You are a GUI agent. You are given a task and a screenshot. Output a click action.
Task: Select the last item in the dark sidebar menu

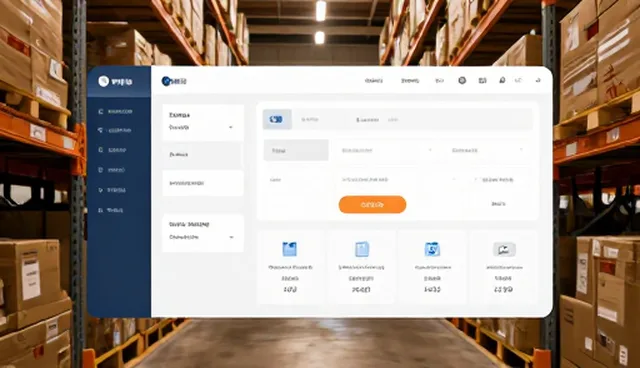pos(111,210)
